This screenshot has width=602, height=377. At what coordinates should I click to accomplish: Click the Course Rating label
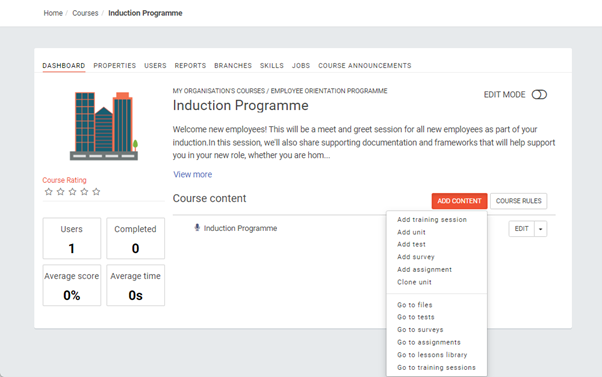(x=64, y=180)
